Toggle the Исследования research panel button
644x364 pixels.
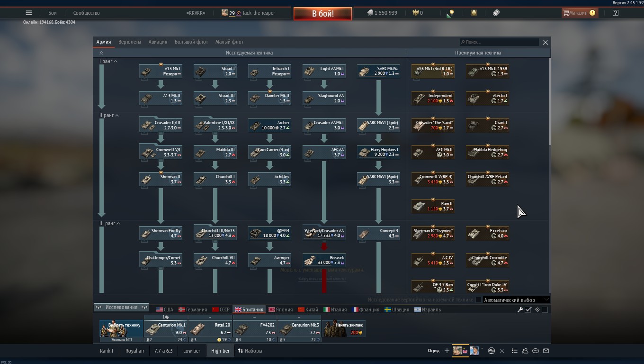click(x=122, y=307)
